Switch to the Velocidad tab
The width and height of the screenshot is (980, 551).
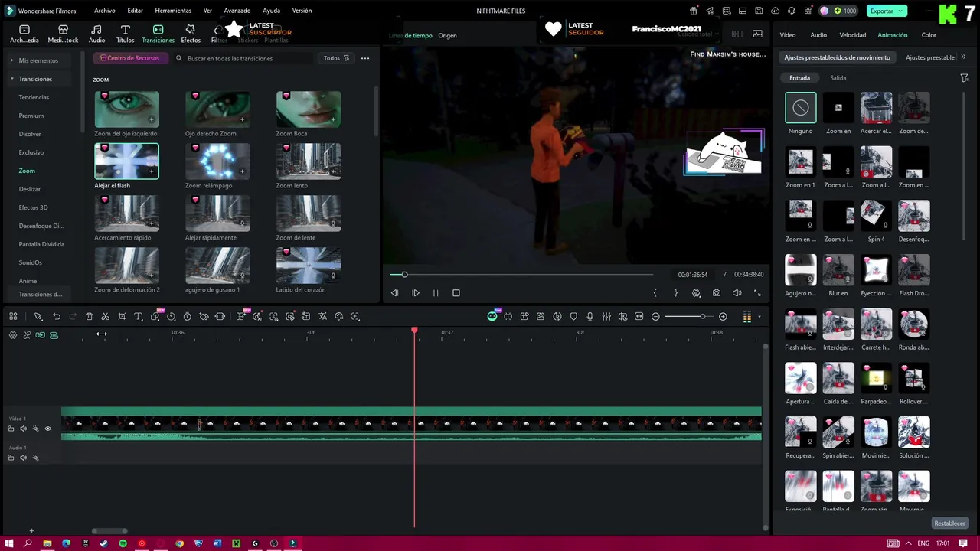[x=852, y=35]
